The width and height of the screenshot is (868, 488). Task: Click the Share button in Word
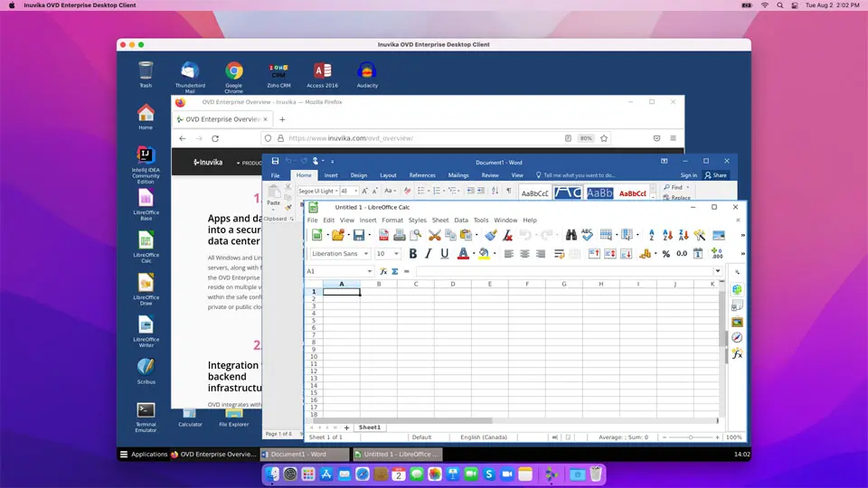pos(715,175)
